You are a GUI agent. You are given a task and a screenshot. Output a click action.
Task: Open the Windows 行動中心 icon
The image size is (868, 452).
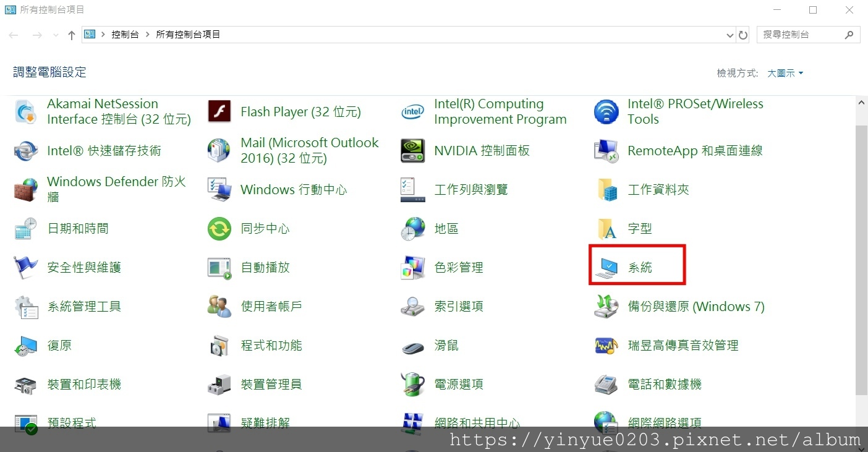219,190
